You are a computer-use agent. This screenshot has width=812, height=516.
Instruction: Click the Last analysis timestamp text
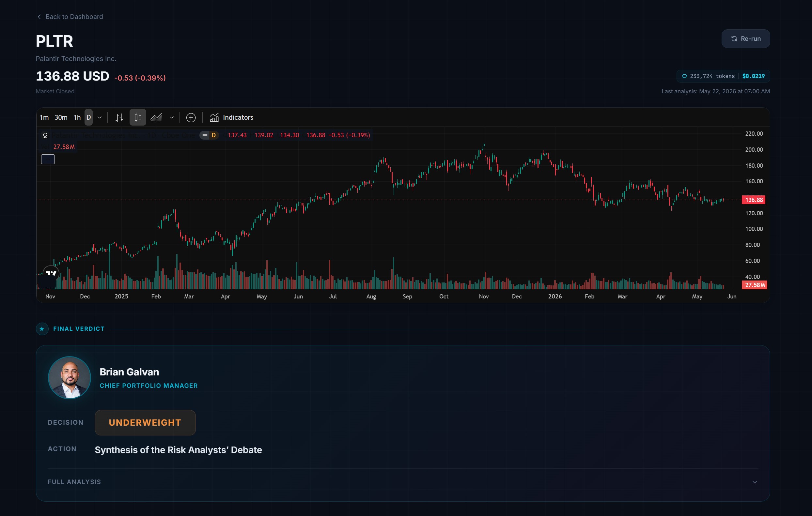[715, 91]
